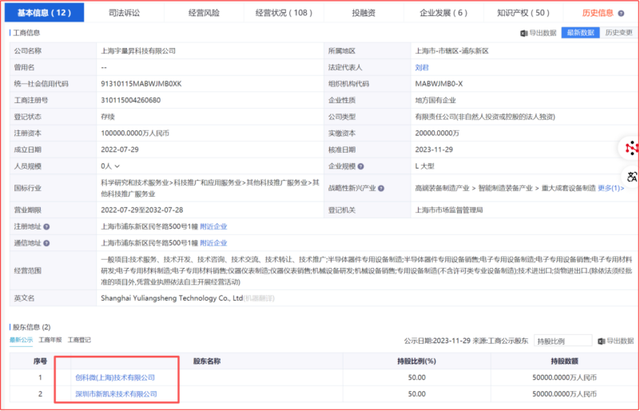This screenshot has height=411, width=640.
Task: Select registration authority 上海市市场监督管理局
Action: [x=449, y=211]
